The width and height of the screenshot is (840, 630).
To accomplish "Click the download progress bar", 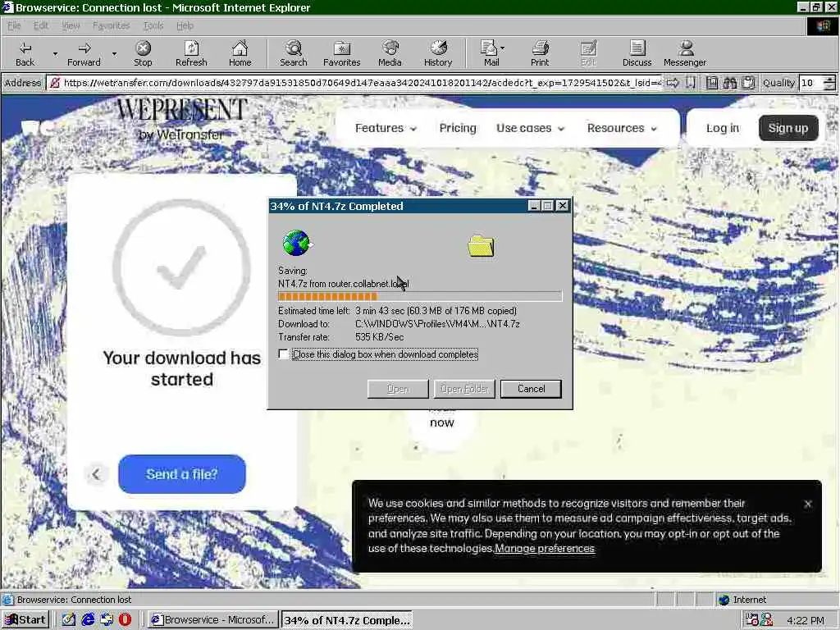I will point(420,296).
